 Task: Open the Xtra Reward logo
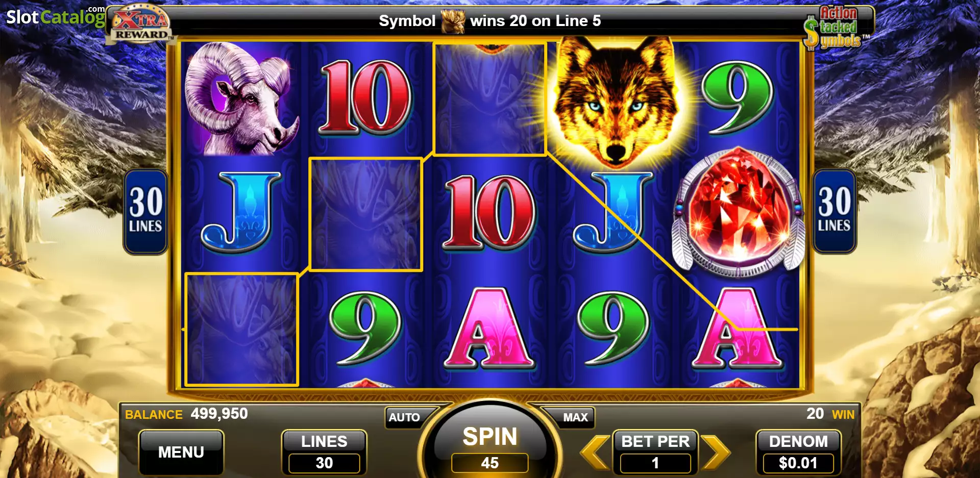point(140,23)
